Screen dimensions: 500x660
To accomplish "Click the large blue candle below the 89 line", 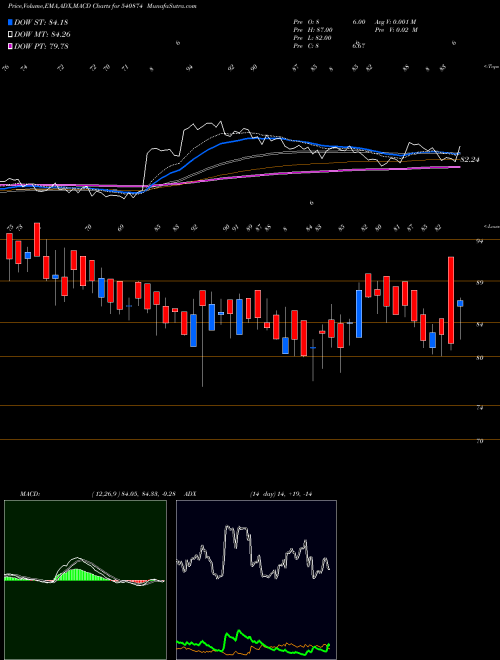I will click(x=359, y=314).
